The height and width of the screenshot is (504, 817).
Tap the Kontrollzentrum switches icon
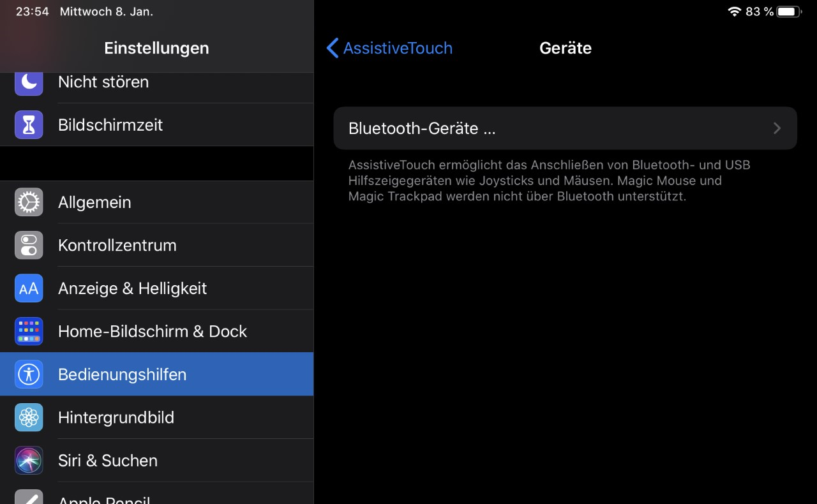[29, 246]
